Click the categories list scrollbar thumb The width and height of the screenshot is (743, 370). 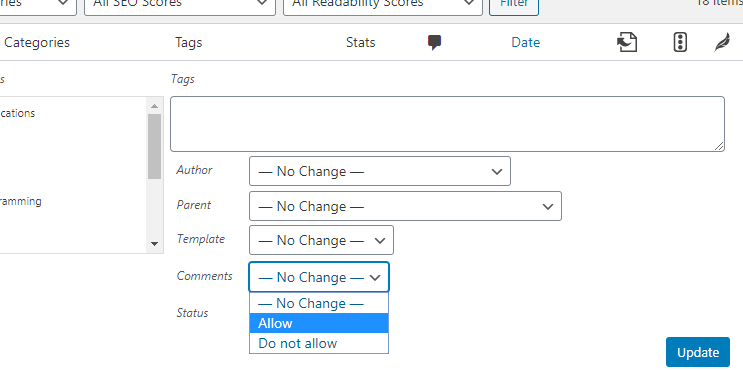(x=154, y=146)
